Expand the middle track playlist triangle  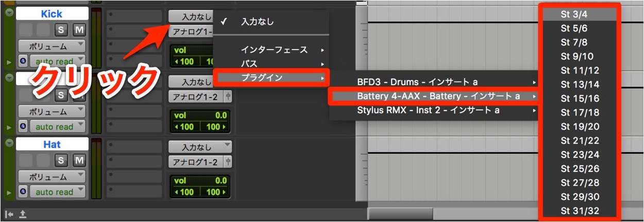click(x=8, y=127)
